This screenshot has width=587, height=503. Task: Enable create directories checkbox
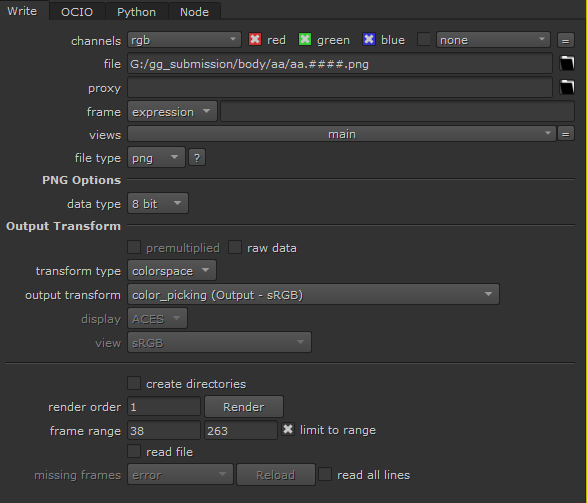(x=134, y=383)
